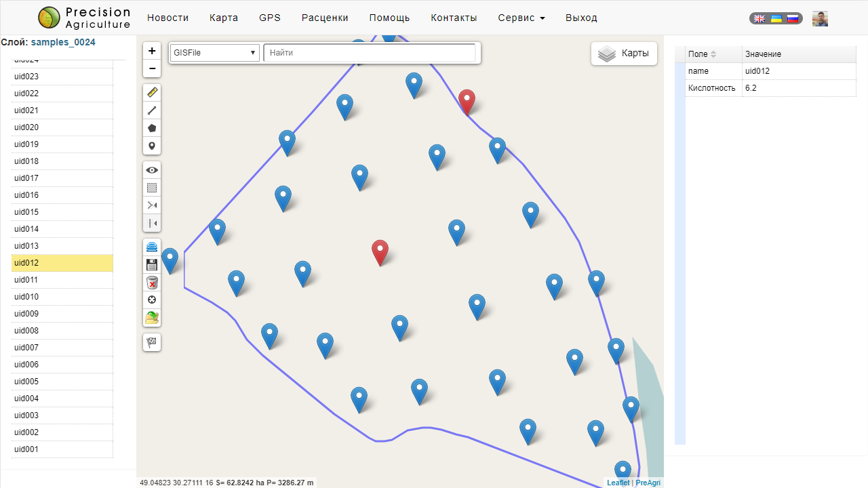Open the GISFile dropdown
This screenshot has height=488, width=868.
click(214, 53)
